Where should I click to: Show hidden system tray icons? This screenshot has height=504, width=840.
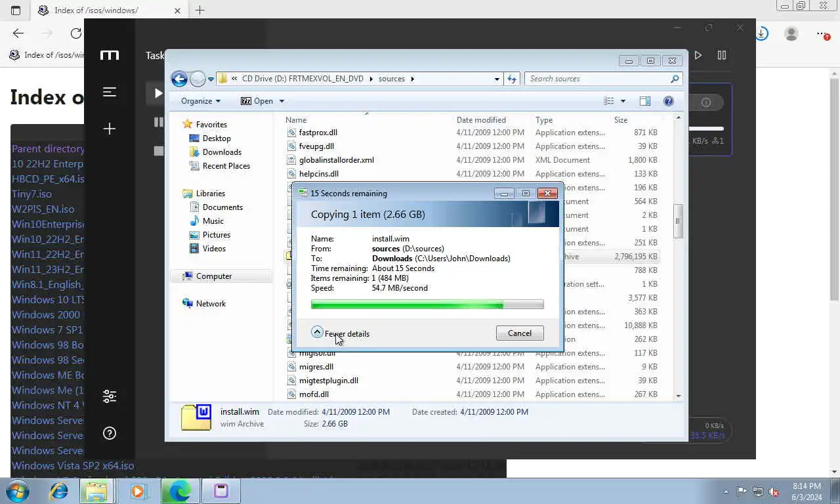(x=726, y=492)
